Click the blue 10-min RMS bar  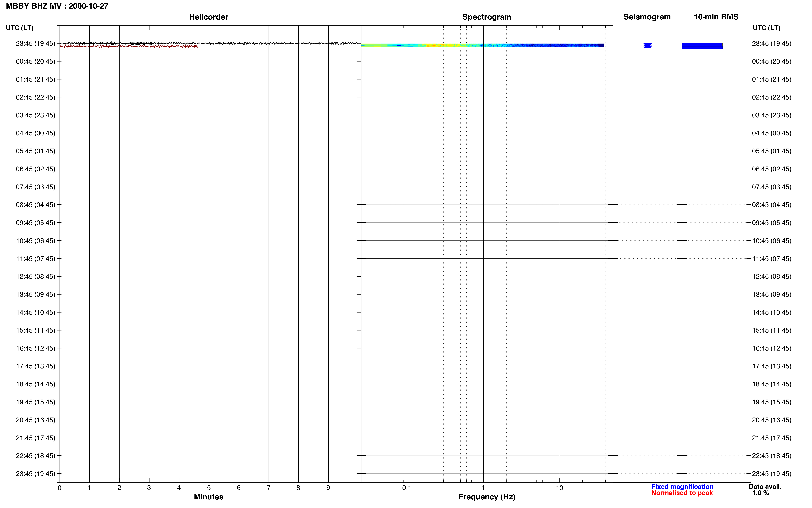coord(702,46)
